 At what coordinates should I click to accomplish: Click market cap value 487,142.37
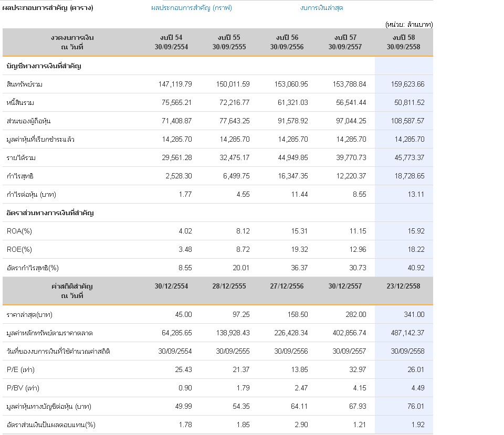407,333
